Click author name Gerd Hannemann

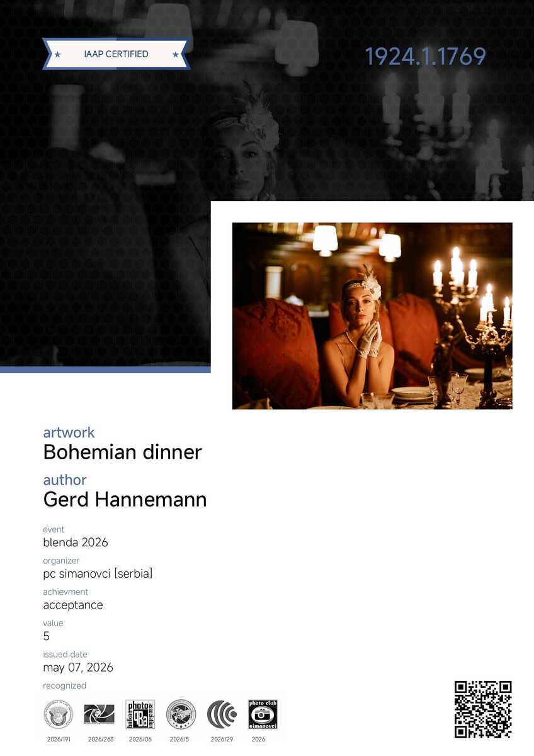pos(125,500)
